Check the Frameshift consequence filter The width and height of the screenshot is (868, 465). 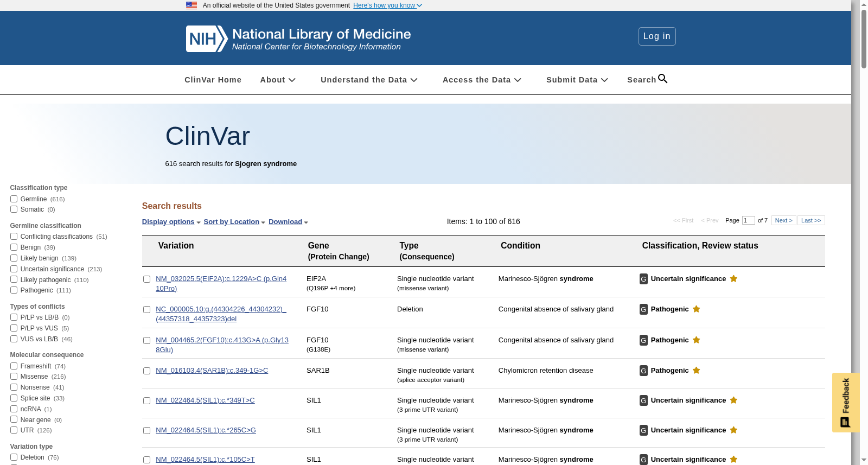point(14,366)
